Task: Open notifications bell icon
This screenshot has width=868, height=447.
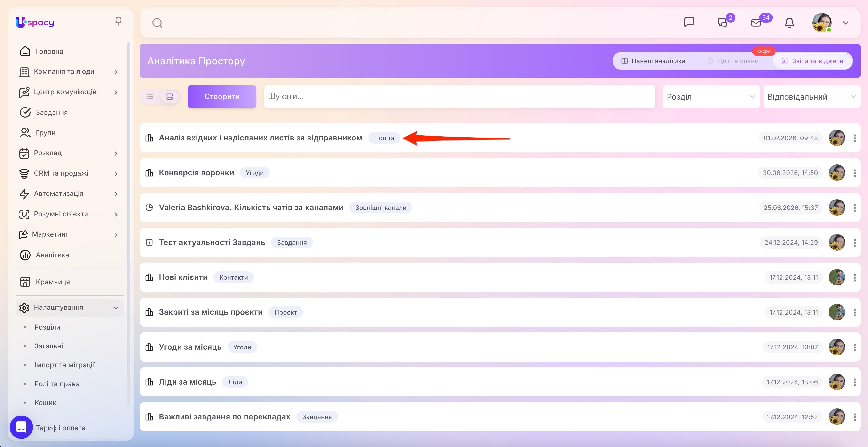Action: [x=789, y=23]
